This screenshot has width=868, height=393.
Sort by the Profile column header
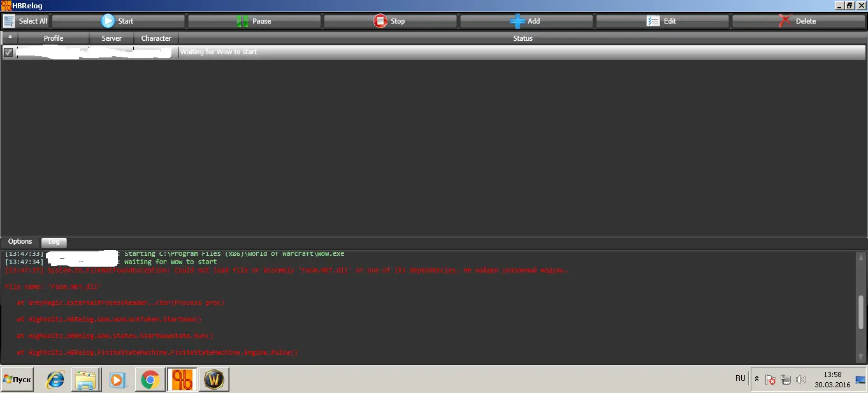click(54, 38)
